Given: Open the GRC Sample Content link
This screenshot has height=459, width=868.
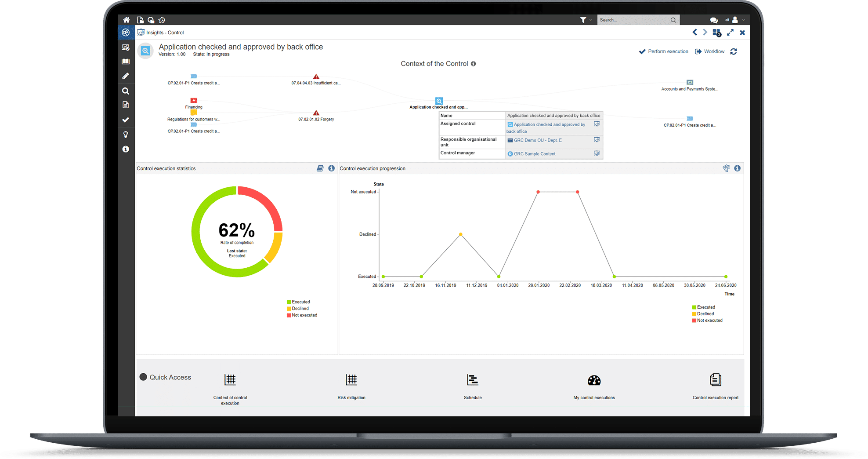Looking at the screenshot, I should 532,154.
